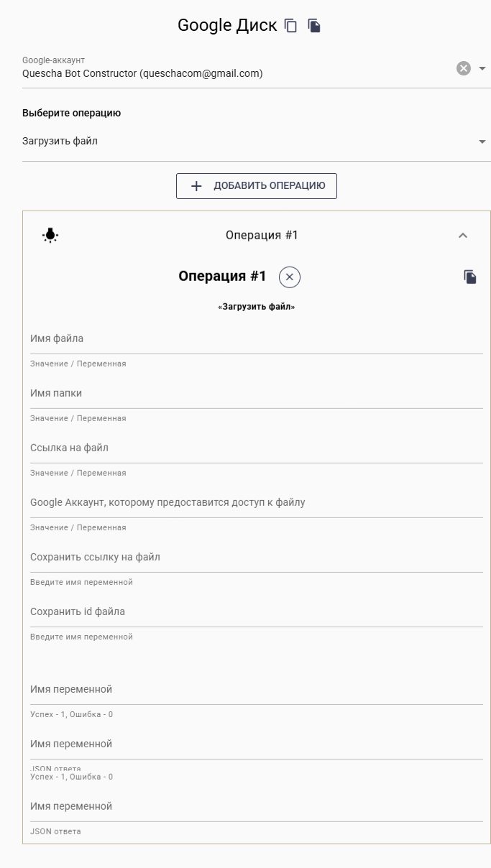491x868 pixels.
Task: Open the Выберите операцию dropdown arrow
Action: (482, 142)
